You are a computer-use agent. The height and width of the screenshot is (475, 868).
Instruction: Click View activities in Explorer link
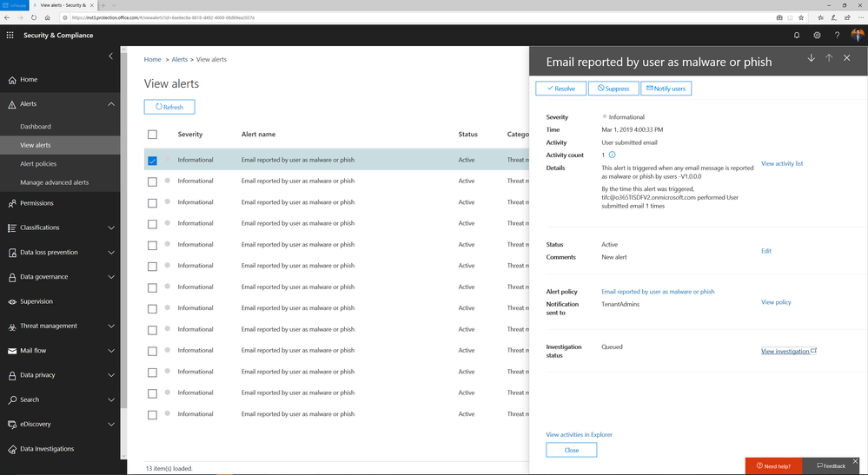579,435
